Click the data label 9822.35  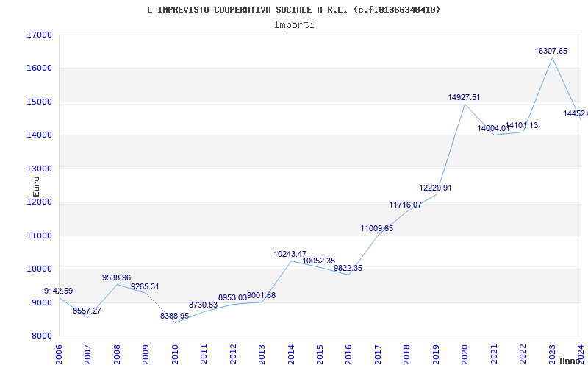point(348,269)
